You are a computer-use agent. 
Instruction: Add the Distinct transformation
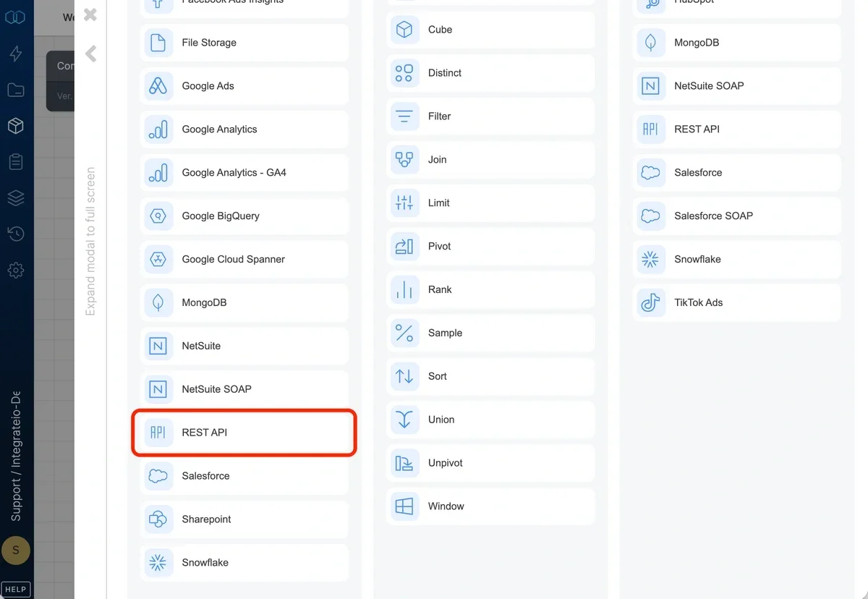coord(490,73)
